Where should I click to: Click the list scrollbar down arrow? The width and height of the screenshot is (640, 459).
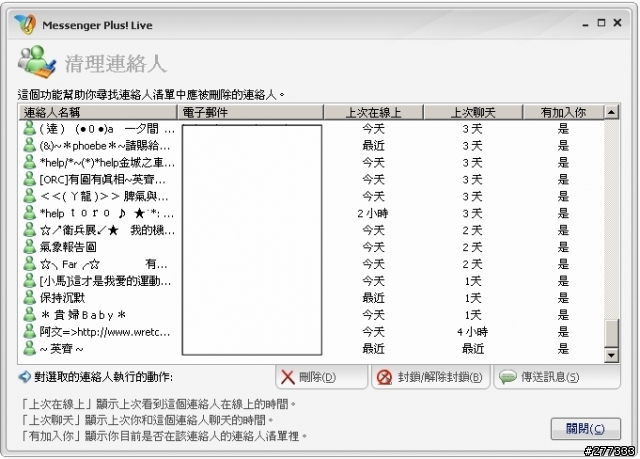[x=611, y=355]
